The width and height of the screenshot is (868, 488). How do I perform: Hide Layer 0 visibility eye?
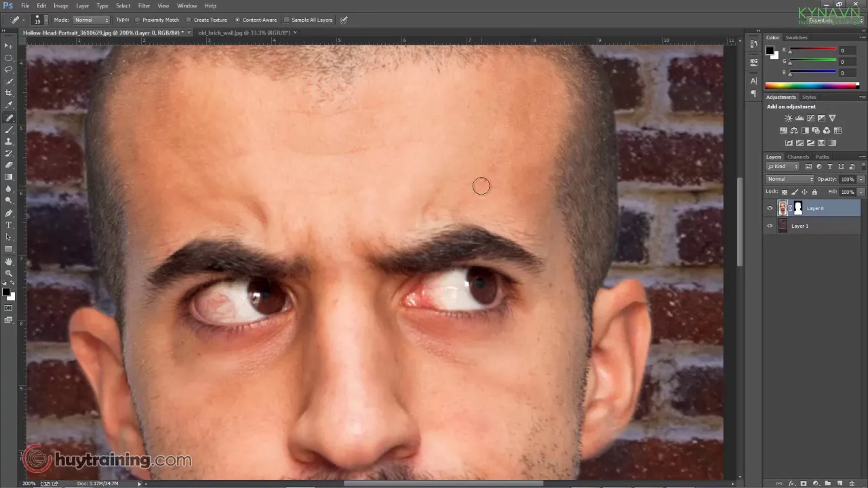(770, 208)
